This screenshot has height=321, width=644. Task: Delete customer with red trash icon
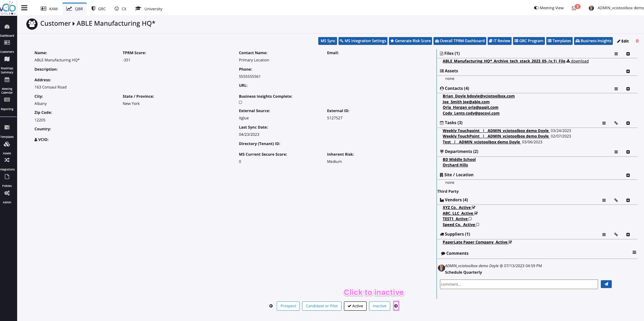point(637,41)
